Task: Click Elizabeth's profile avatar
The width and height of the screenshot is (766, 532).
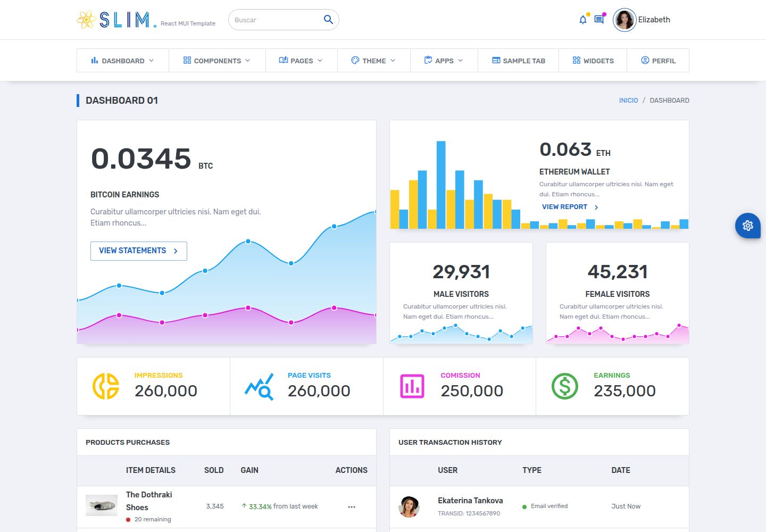Action: coord(625,20)
